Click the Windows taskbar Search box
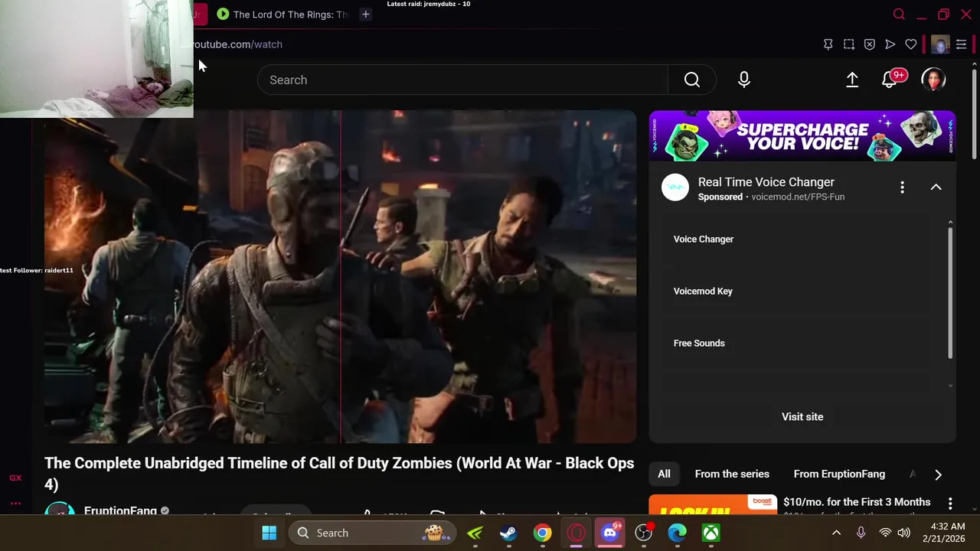This screenshot has width=980, height=551. coord(372,533)
